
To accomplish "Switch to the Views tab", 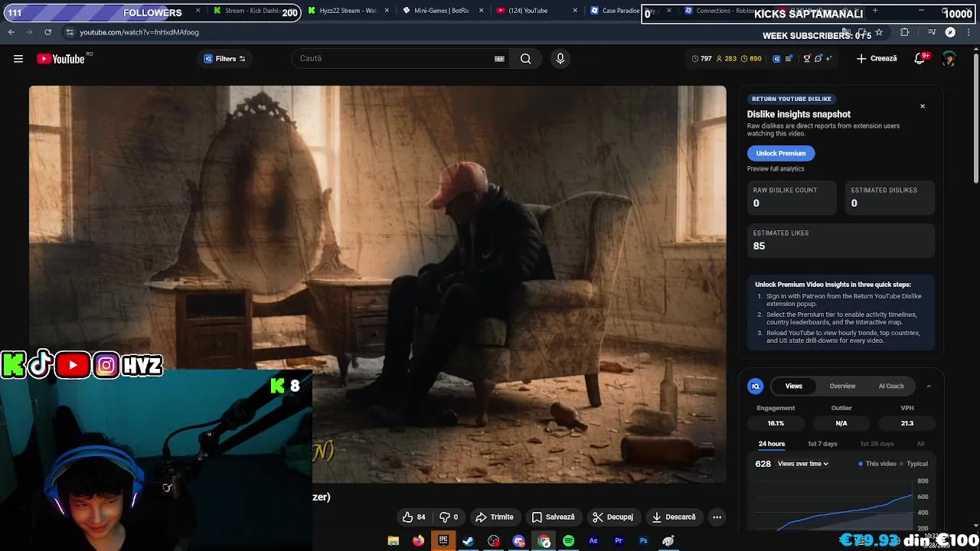I will tap(794, 386).
